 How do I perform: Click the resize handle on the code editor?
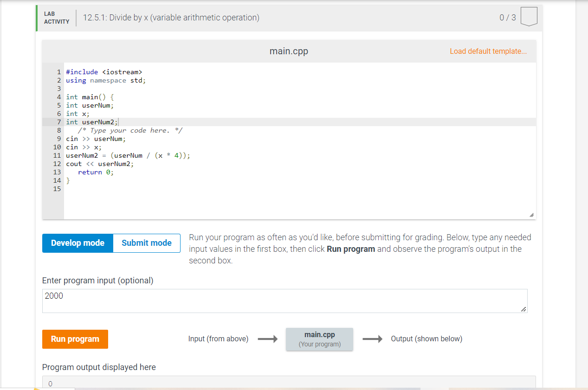[532, 214]
